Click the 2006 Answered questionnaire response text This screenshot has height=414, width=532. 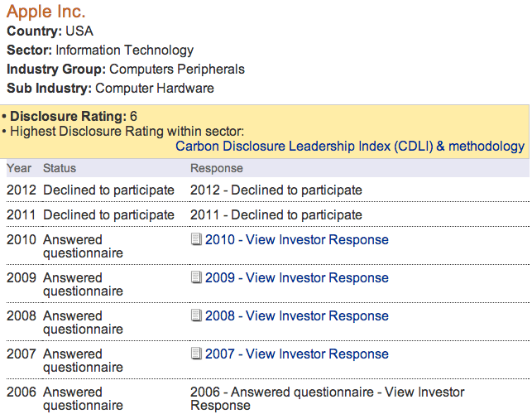coord(327,399)
